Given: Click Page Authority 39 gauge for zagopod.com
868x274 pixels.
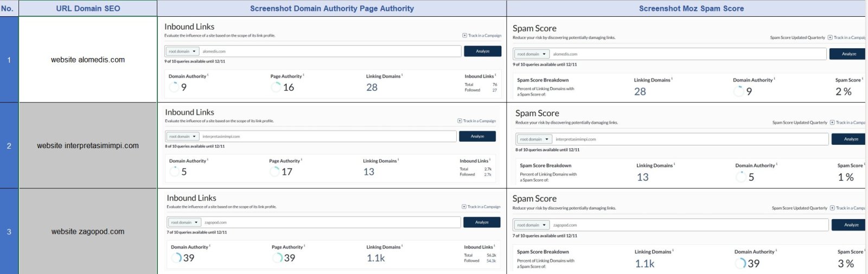Looking at the screenshot, I should (277, 258).
